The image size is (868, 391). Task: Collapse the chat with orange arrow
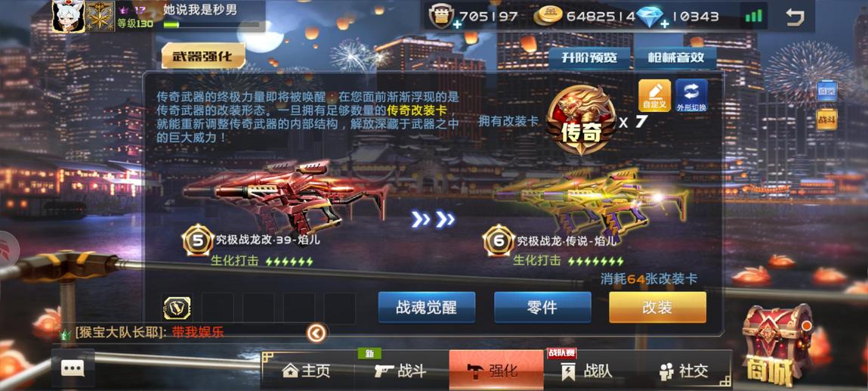317,333
